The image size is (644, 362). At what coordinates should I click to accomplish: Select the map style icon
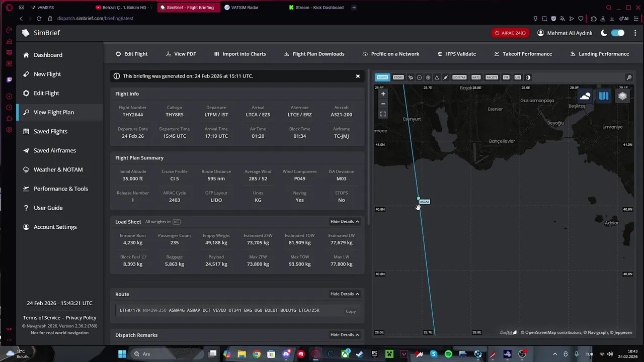[x=604, y=96]
